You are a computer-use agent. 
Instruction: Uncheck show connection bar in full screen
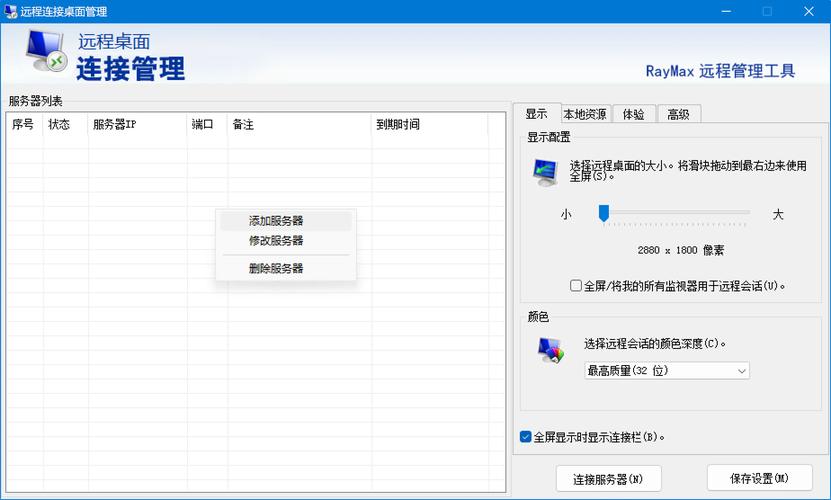pos(525,437)
